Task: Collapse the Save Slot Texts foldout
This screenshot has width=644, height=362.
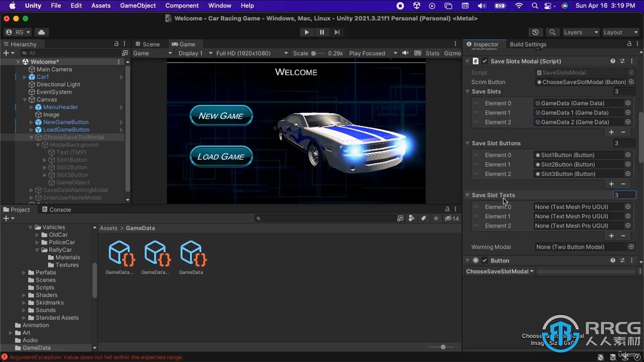Action: [467, 195]
